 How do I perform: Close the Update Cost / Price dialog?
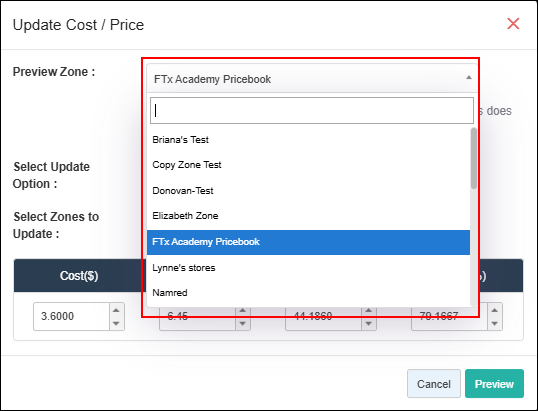click(x=513, y=24)
